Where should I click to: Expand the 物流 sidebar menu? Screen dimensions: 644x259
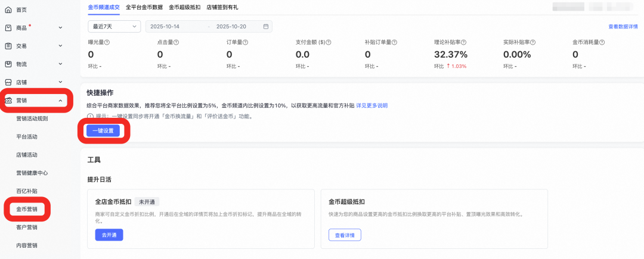click(x=60, y=64)
